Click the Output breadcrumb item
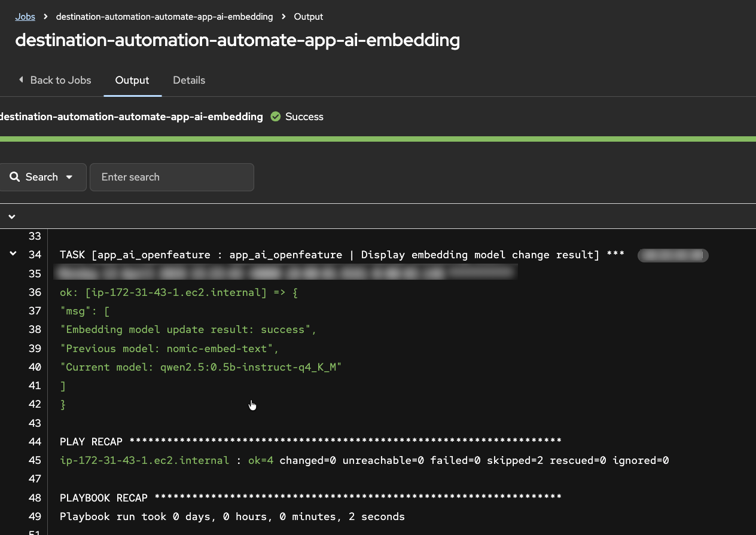Image resolution: width=756 pixels, height=535 pixels. [x=308, y=16]
